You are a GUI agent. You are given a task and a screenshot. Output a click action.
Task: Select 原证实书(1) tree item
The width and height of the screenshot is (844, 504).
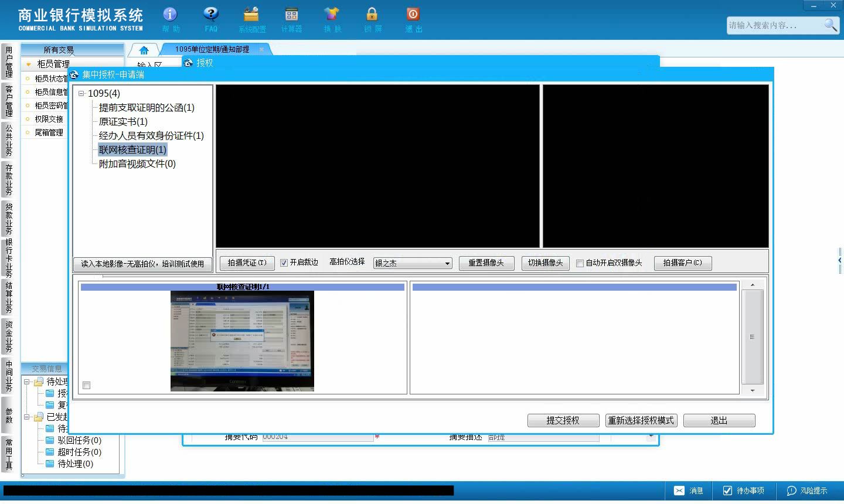[x=123, y=121]
